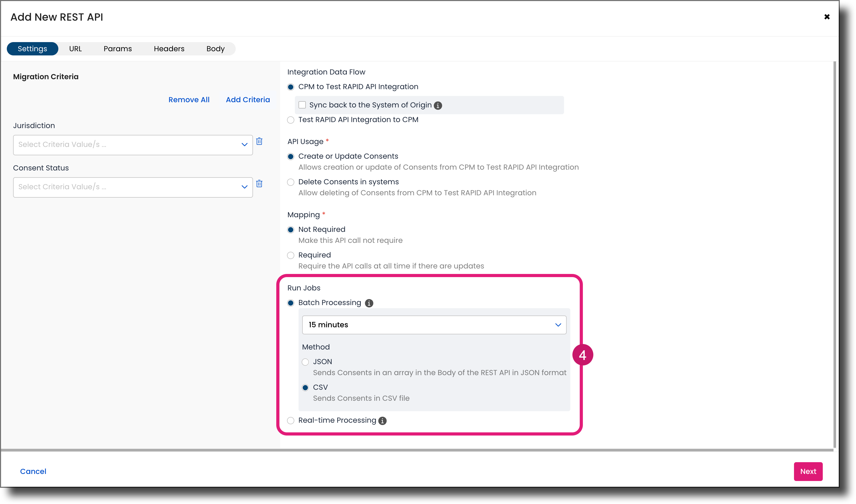The image size is (856, 504).
Task: Delete the Consent Status criteria with trash icon
Action: point(259,184)
